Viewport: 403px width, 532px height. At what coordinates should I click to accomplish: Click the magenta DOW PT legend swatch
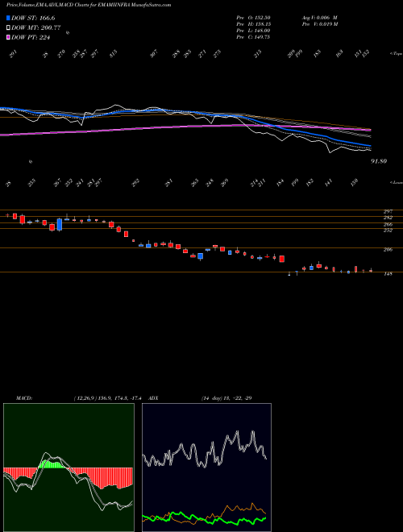coord(8,37)
